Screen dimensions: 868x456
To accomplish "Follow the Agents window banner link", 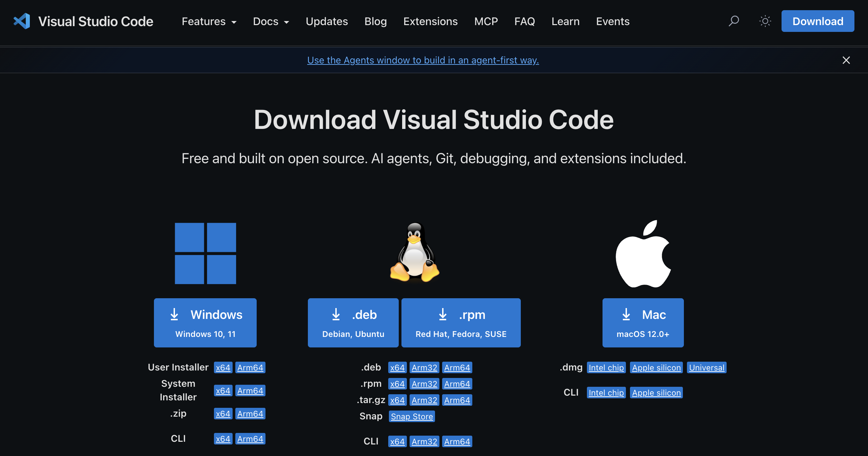I will pos(423,60).
